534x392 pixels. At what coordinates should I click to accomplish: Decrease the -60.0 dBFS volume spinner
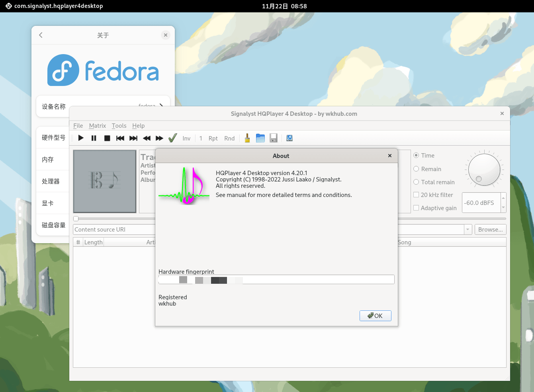click(503, 207)
